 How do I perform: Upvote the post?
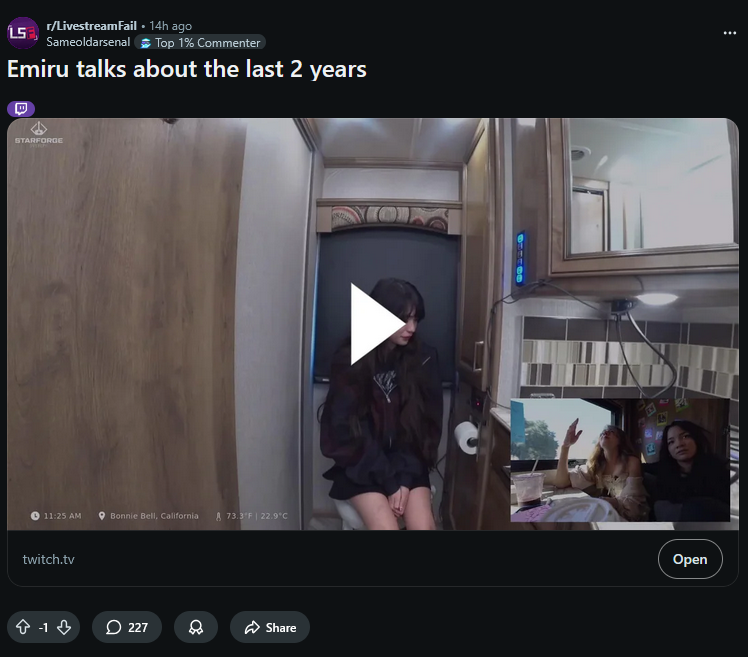[23, 627]
